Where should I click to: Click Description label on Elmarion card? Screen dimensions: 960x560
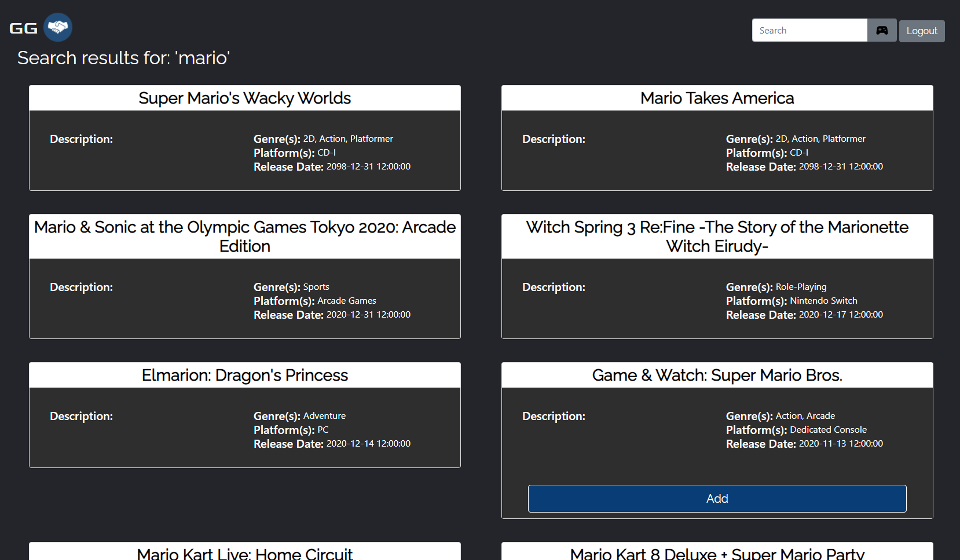tap(81, 416)
